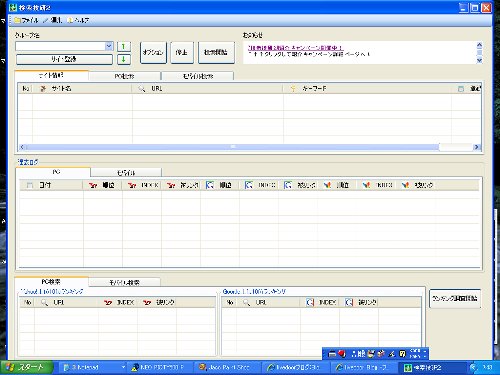The image size is (500, 375).
Task: Click backlink header in Google ranking table
Action: point(359,303)
